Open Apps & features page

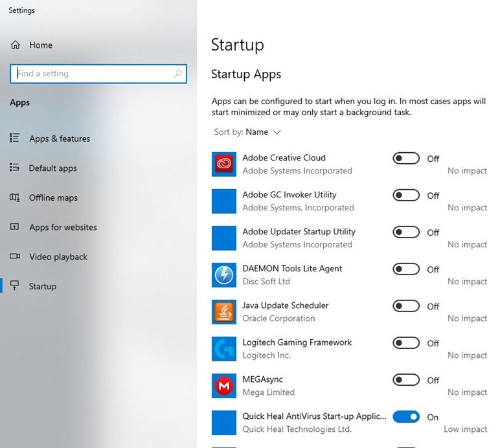60,139
